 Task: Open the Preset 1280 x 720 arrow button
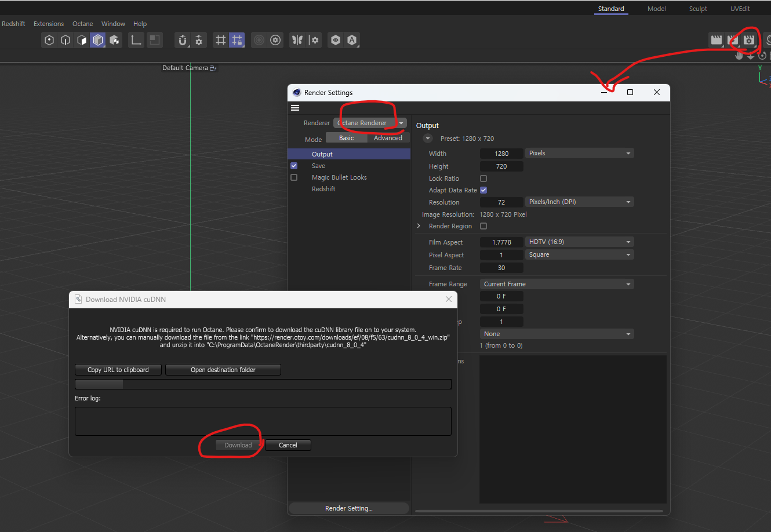(428, 139)
